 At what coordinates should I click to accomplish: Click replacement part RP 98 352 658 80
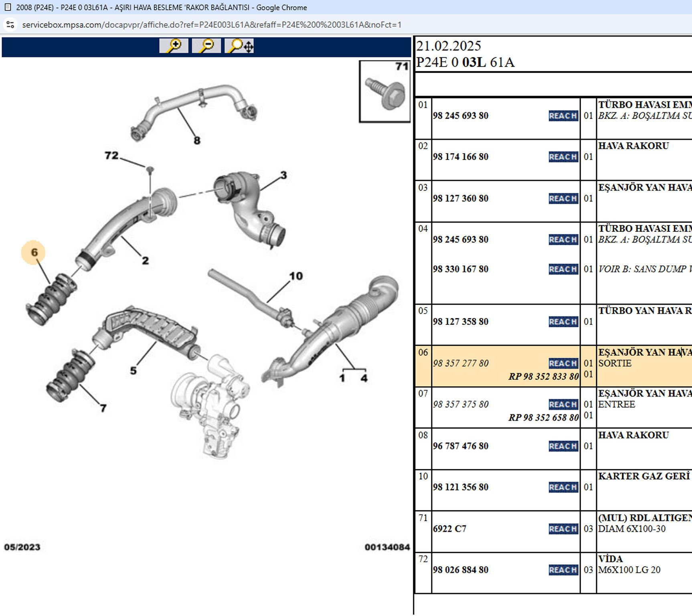pyautogui.click(x=543, y=417)
